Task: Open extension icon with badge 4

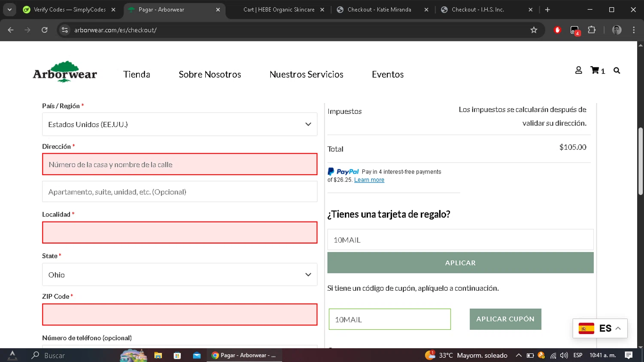Action: [x=574, y=30]
